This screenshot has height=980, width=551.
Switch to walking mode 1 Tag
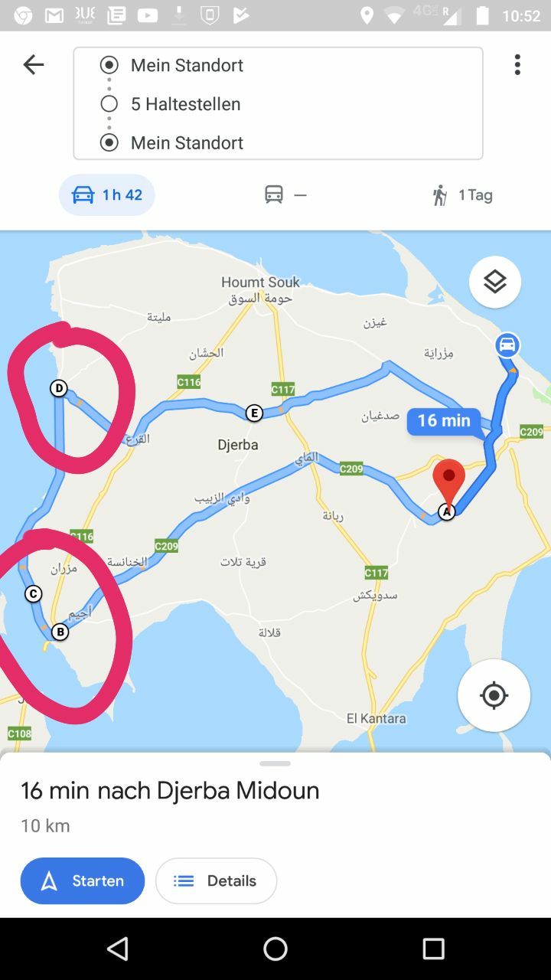461,195
